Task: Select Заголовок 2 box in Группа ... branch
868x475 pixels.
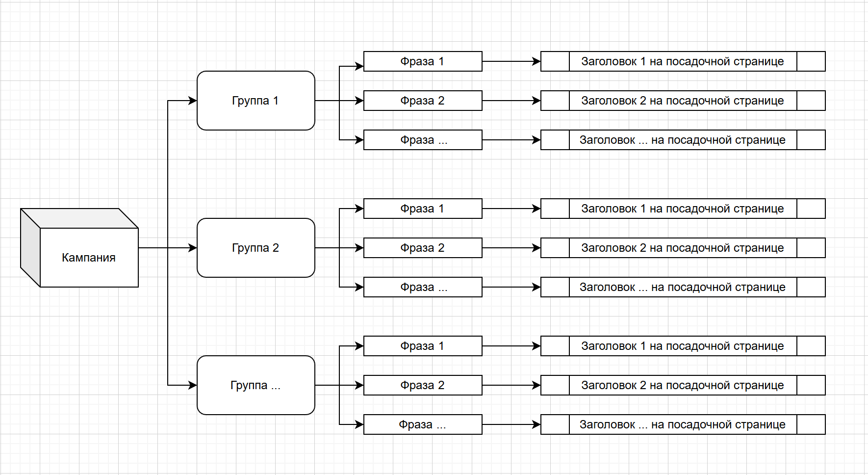Action: pyautogui.click(x=683, y=385)
